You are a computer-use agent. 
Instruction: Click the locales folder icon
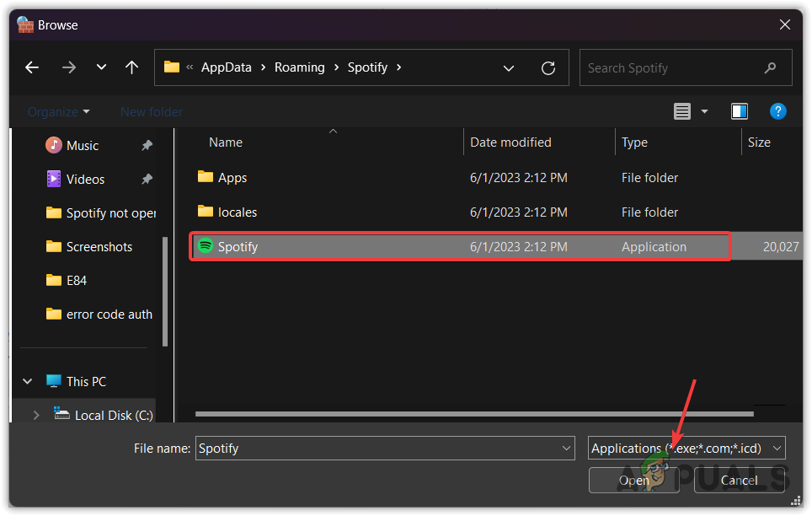(206, 211)
